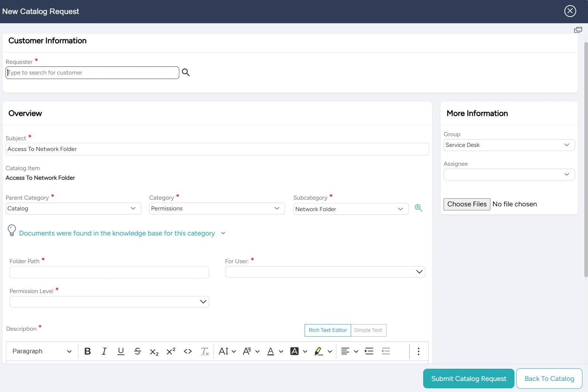The width and height of the screenshot is (588, 392).
Task: Open the Parent Category dropdown
Action: click(x=74, y=209)
